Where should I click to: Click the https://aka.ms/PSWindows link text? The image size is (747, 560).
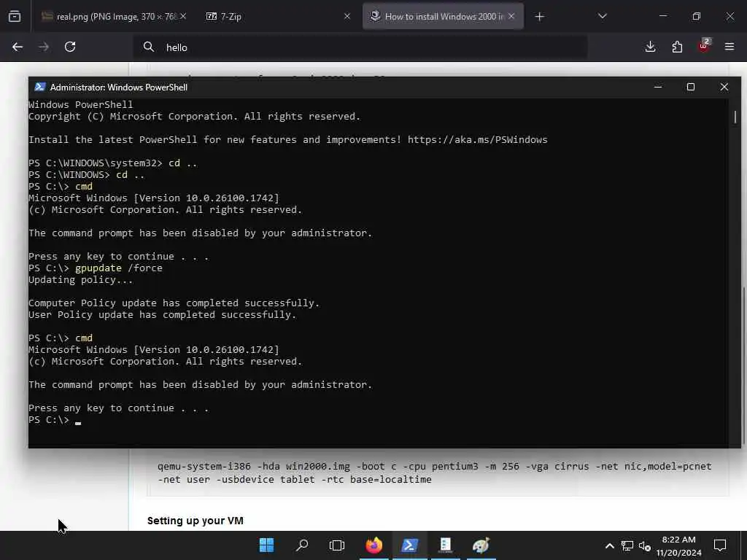coord(477,139)
